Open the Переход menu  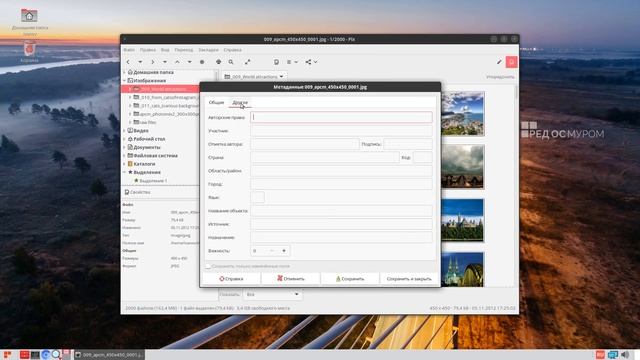(x=184, y=50)
